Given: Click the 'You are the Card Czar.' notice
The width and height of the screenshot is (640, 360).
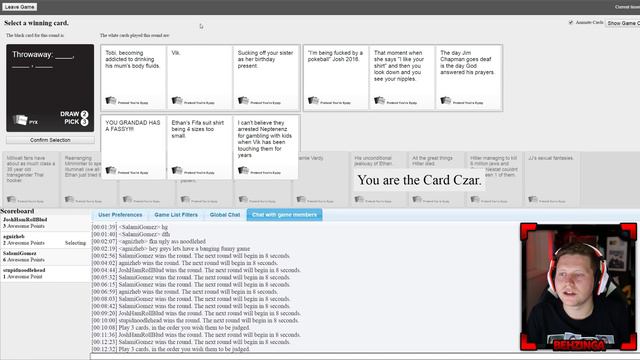Looking at the screenshot, I should [x=420, y=180].
